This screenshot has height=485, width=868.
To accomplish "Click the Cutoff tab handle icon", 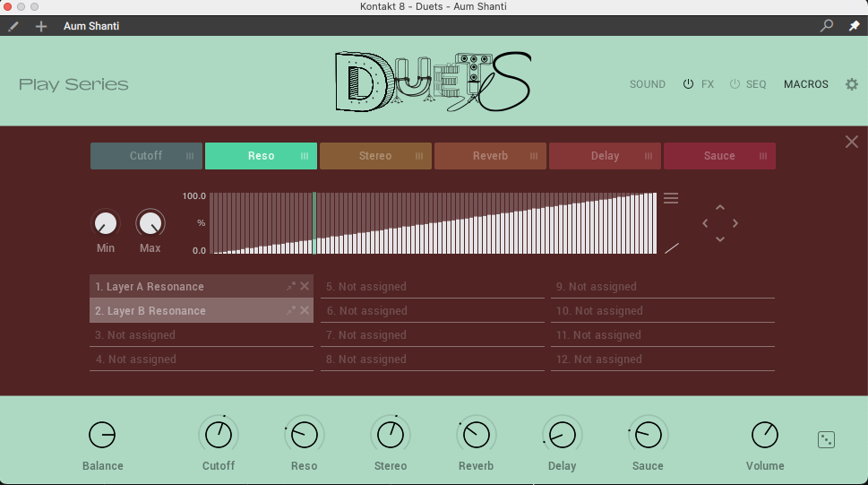I will click(x=190, y=156).
